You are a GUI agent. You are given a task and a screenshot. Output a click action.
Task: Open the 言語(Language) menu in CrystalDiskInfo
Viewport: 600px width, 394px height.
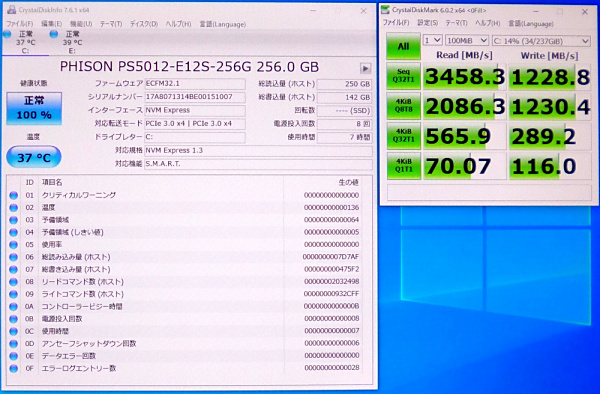point(222,24)
